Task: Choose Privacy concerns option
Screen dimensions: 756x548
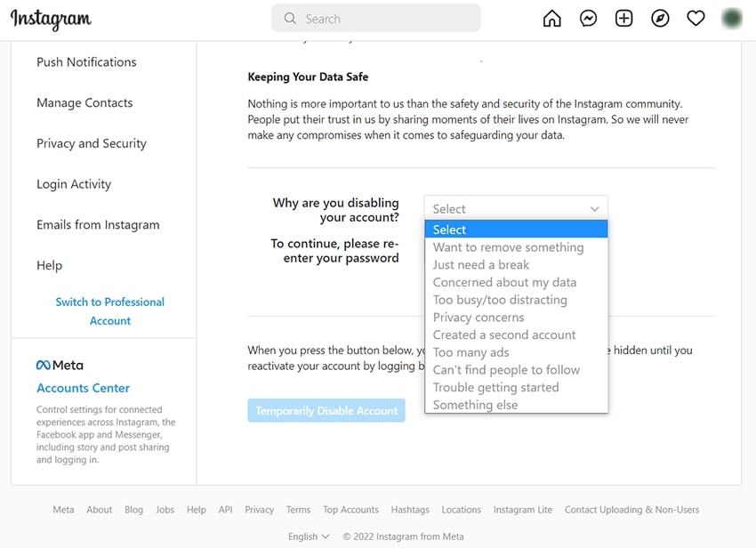Action: [x=516, y=317]
